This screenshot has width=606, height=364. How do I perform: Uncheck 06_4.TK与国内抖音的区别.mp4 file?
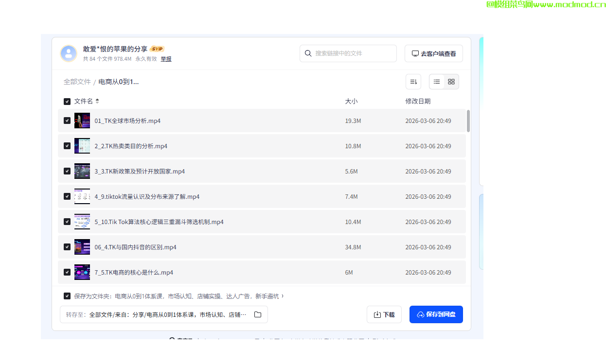(x=67, y=247)
